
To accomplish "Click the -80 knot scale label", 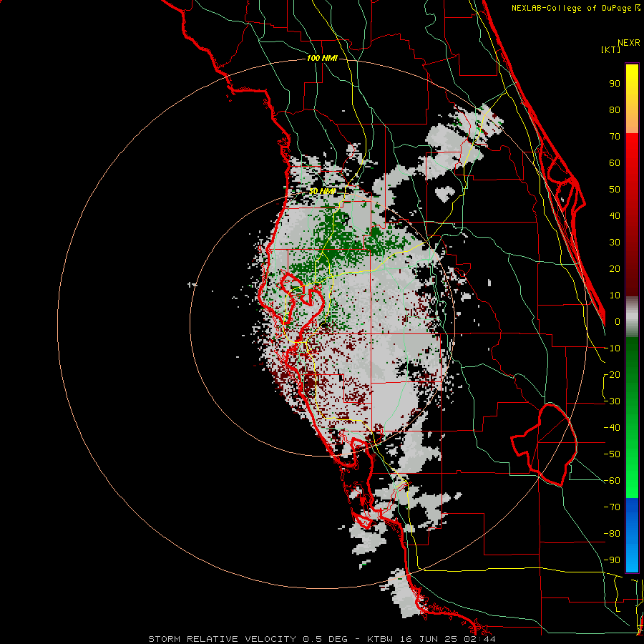I will pos(612,534).
